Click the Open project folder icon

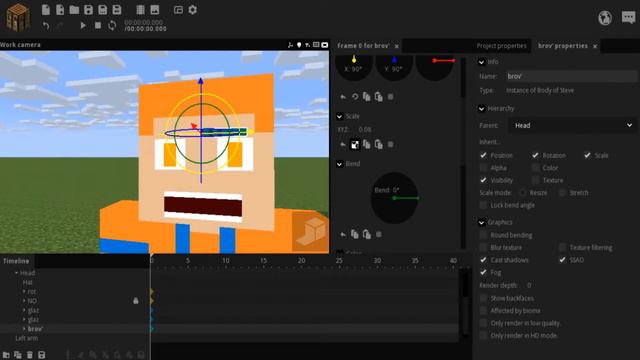coord(74,9)
